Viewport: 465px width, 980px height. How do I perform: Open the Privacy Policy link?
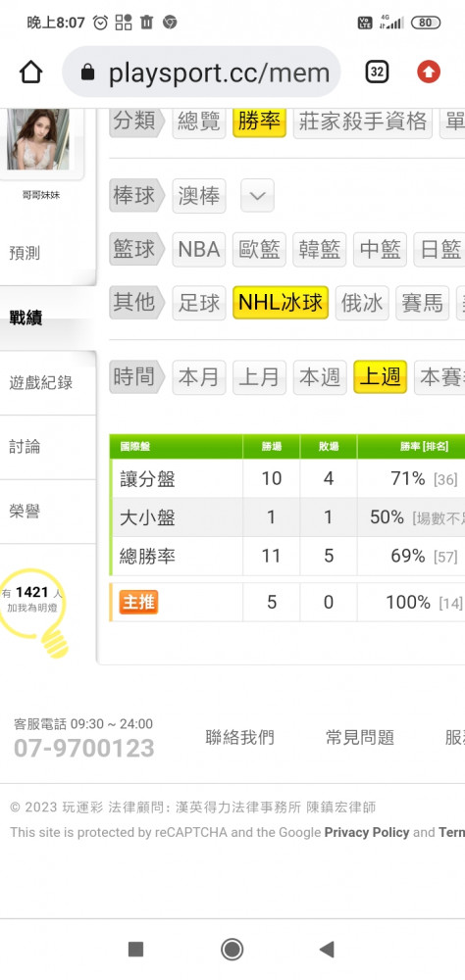367,832
